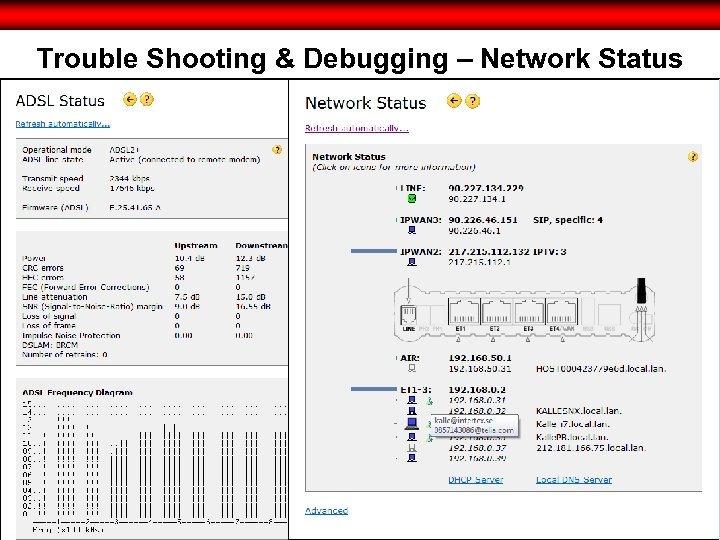
Task: Click the LINE port on router diagram
Action: [408, 316]
